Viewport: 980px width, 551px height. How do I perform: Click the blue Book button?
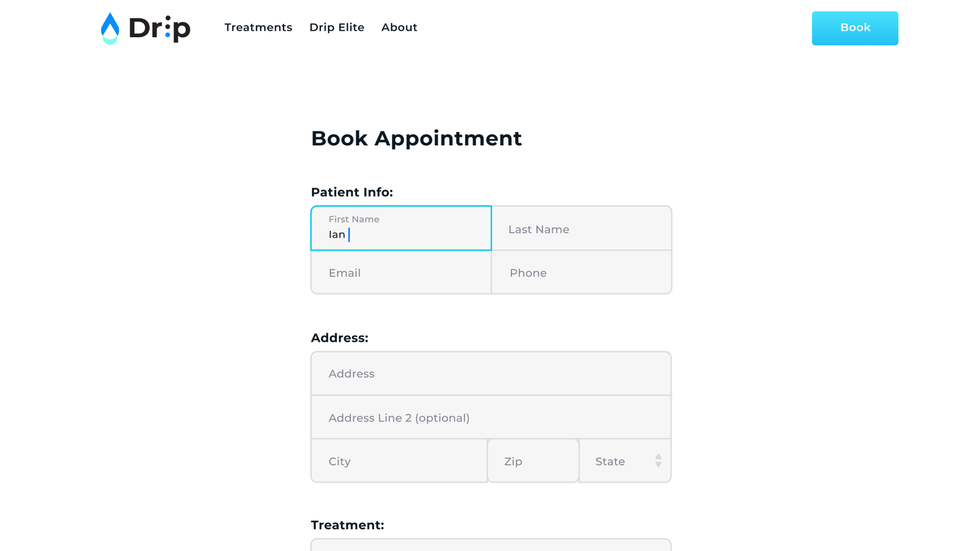click(x=855, y=28)
